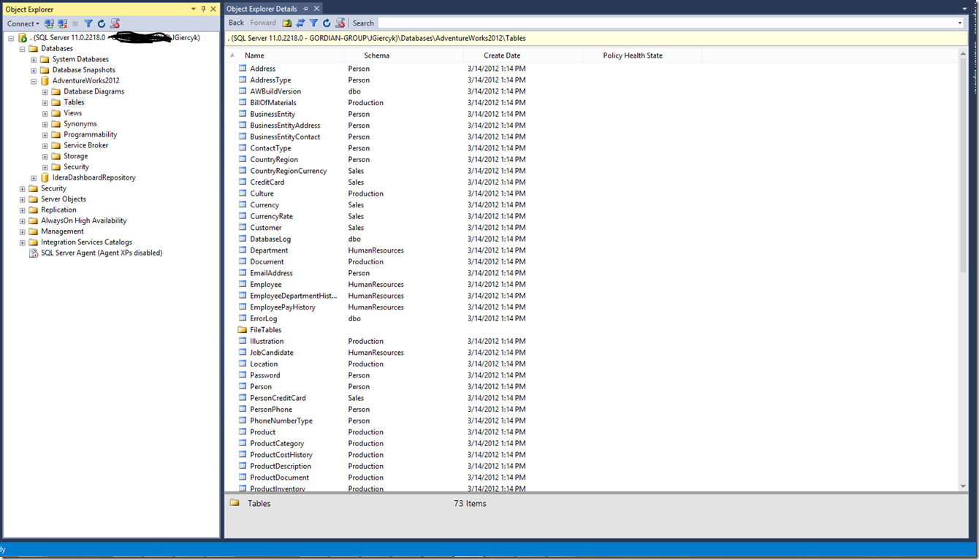Expand the AlwaysOn High Availability node
The image size is (979, 560).
[x=23, y=221]
